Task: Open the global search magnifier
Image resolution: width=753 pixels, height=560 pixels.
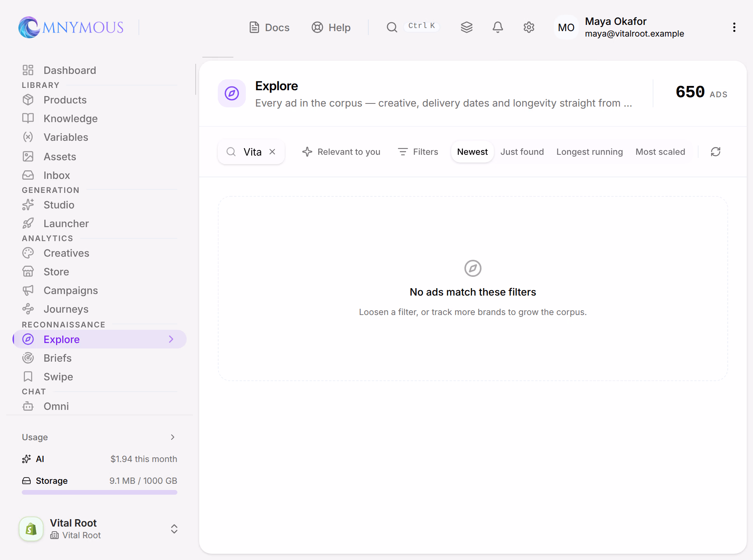Action: coord(392,27)
